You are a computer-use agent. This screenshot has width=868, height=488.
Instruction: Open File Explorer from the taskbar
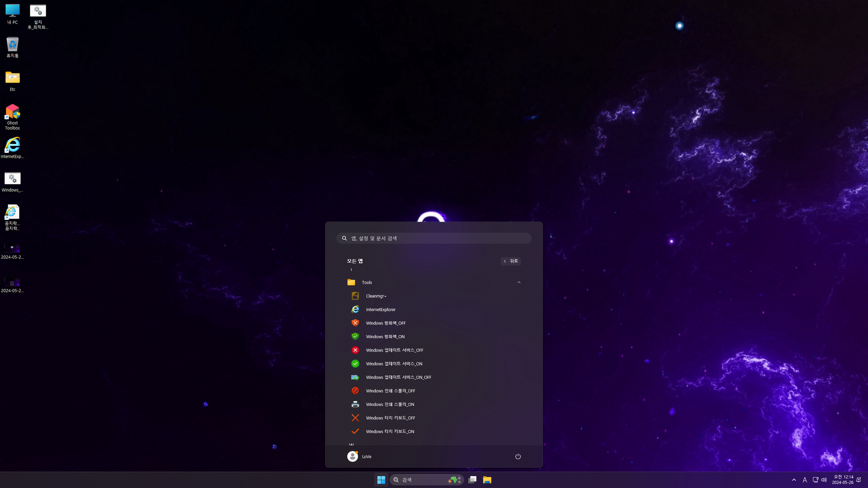[x=487, y=480]
